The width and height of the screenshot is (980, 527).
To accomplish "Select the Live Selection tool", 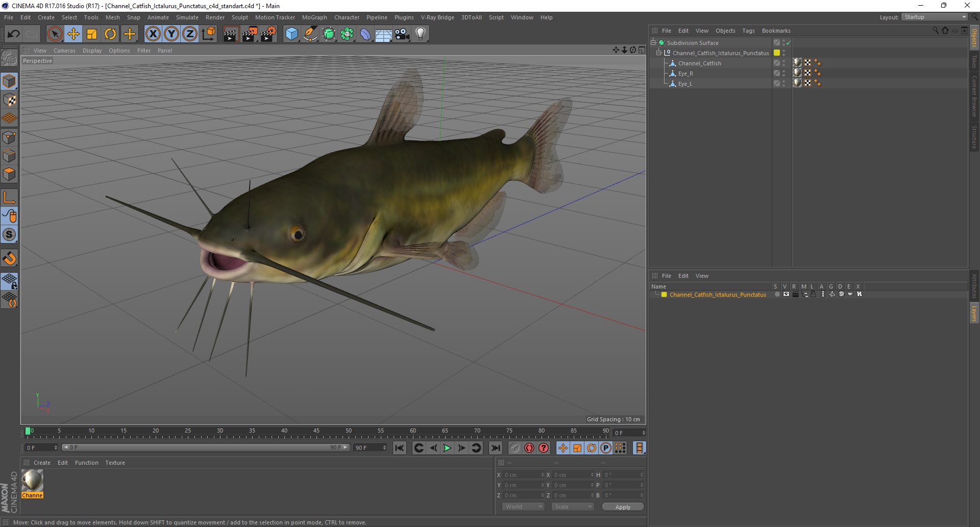I will [55, 34].
